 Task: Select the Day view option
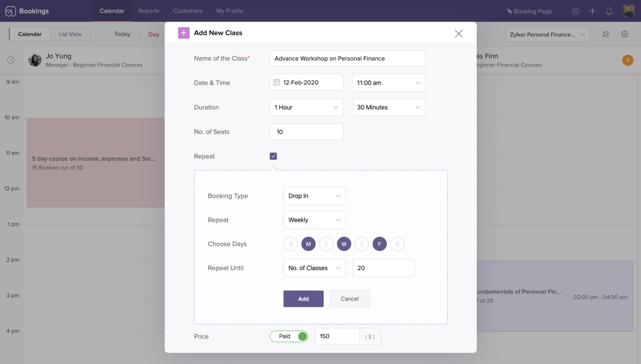[154, 35]
